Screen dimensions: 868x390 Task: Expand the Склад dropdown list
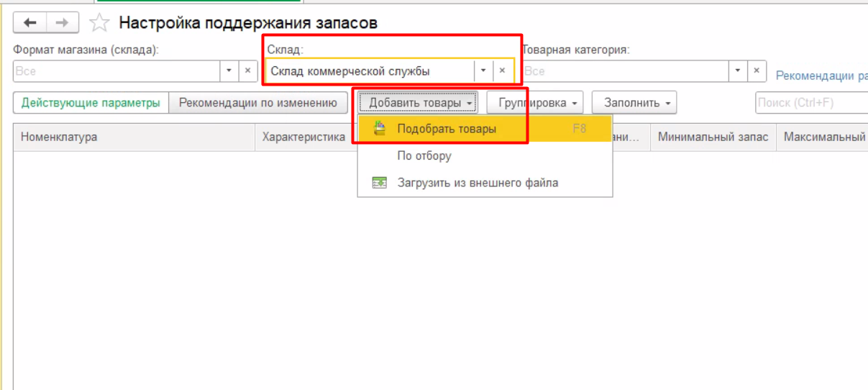[483, 71]
